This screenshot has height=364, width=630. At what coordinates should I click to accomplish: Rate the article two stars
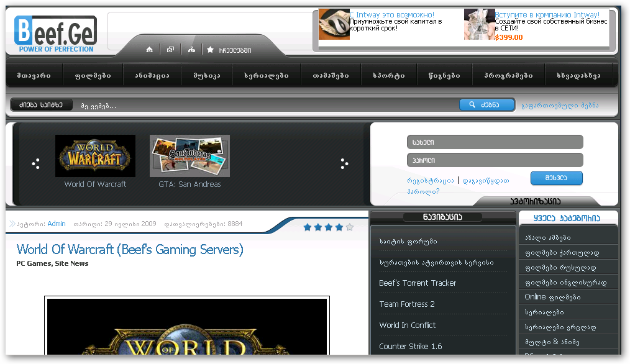[x=318, y=227]
